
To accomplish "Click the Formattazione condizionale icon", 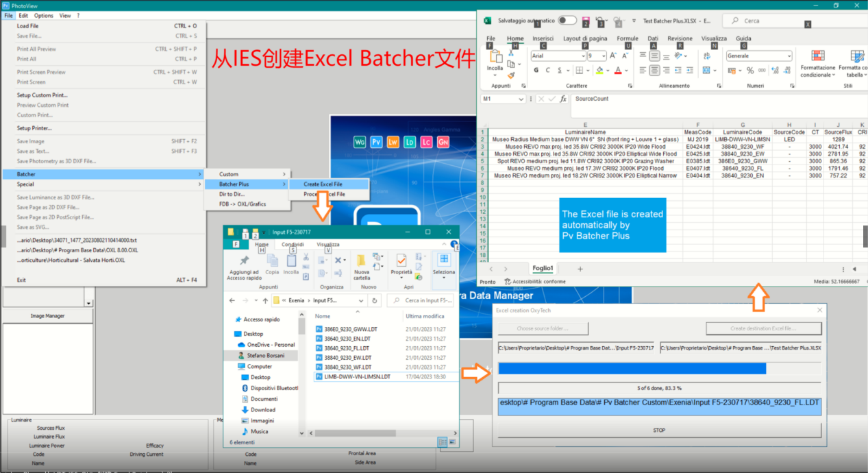I will (x=817, y=56).
